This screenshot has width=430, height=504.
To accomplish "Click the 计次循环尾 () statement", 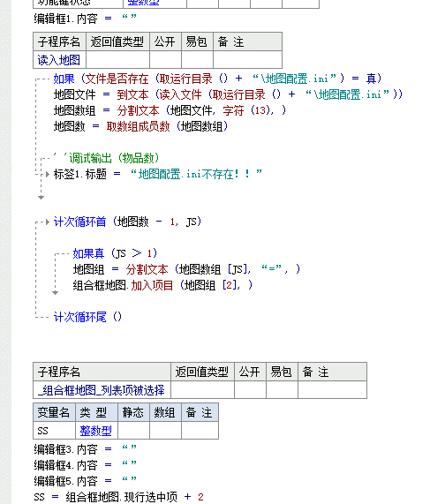I will pyautogui.click(x=87, y=317).
